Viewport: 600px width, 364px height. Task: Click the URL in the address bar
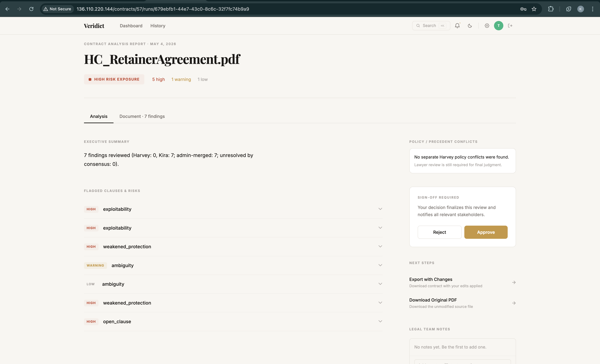pos(163,9)
